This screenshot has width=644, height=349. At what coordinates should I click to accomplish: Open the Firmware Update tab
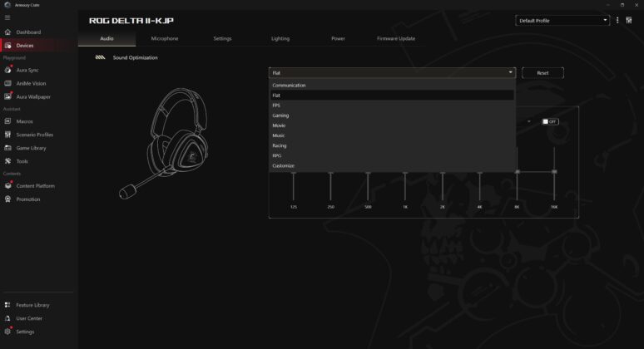coord(396,38)
